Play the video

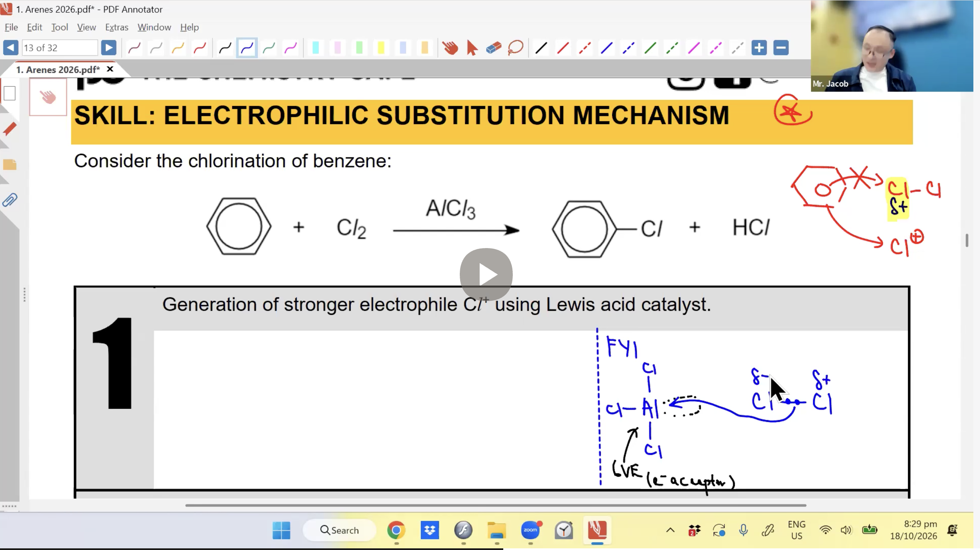point(486,275)
